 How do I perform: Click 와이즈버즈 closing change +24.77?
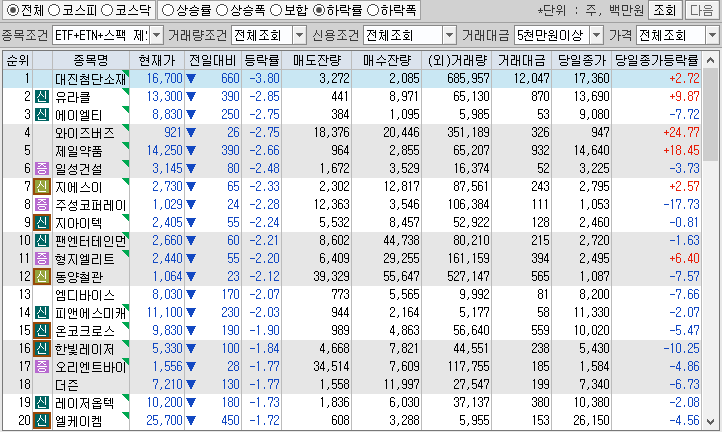(681, 133)
